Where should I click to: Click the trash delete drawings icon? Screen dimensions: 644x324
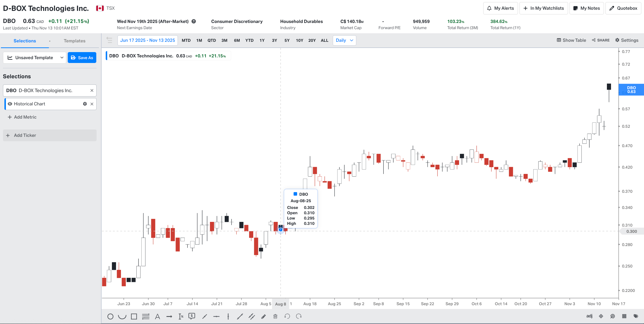point(275,317)
